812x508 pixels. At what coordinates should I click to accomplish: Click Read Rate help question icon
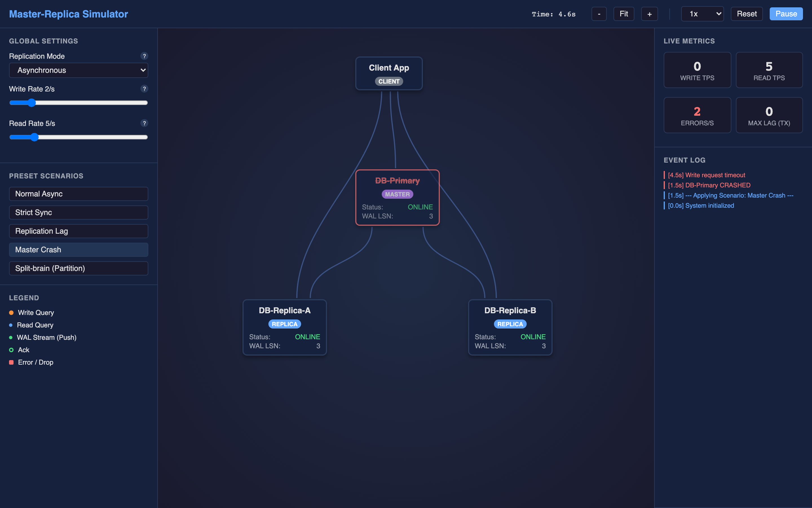click(x=144, y=123)
